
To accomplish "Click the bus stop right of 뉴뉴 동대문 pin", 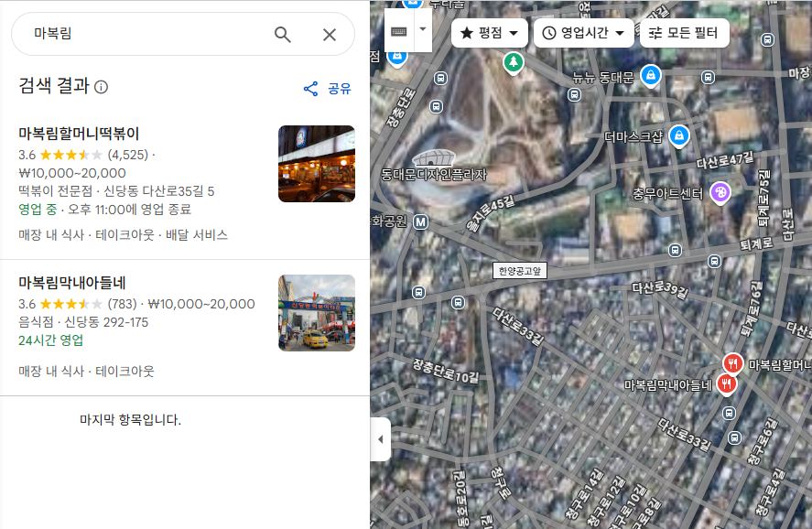I will click(708, 78).
